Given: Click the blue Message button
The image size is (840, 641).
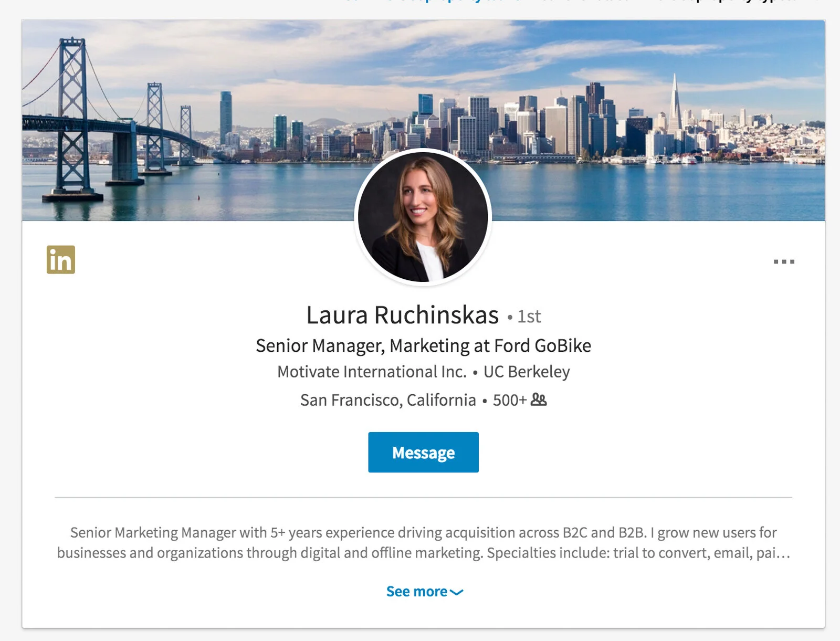Looking at the screenshot, I should coord(423,452).
